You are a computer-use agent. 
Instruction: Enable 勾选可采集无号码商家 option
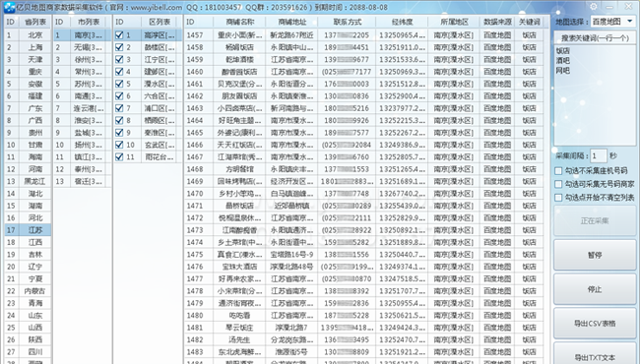click(558, 184)
